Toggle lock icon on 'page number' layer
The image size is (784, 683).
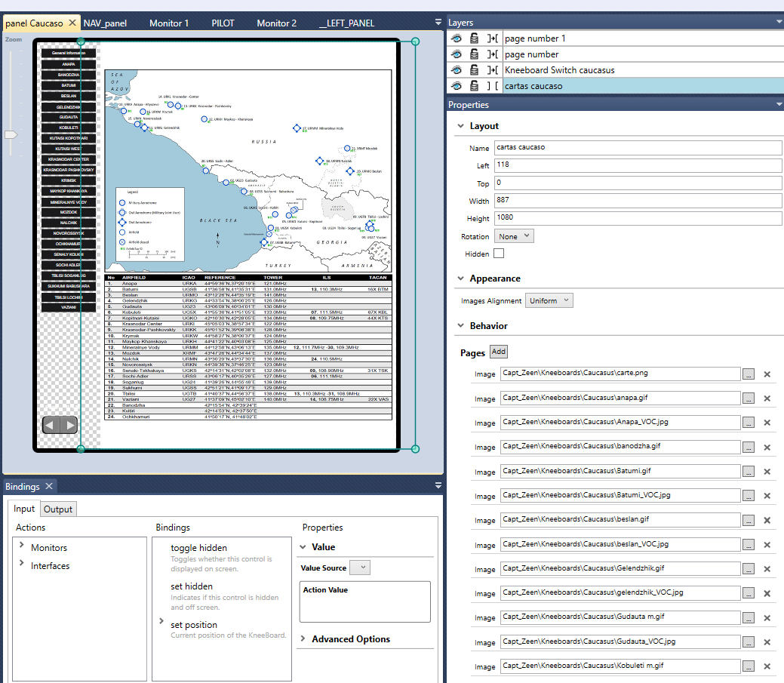pyautogui.click(x=474, y=54)
